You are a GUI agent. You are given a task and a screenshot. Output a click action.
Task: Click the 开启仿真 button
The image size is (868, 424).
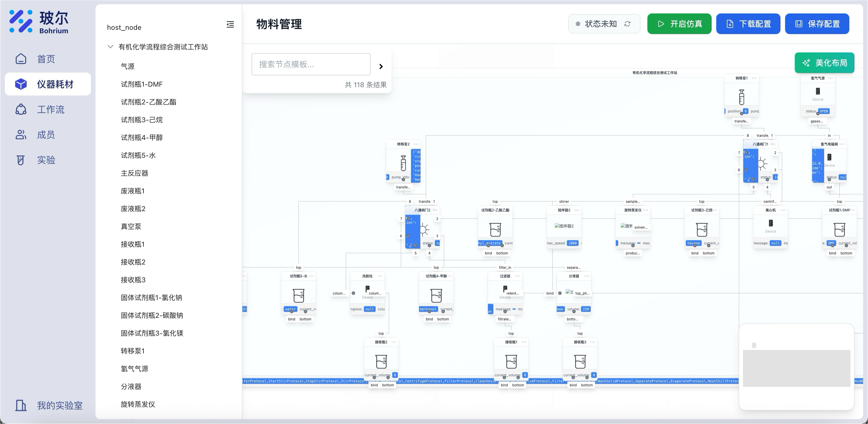(679, 24)
